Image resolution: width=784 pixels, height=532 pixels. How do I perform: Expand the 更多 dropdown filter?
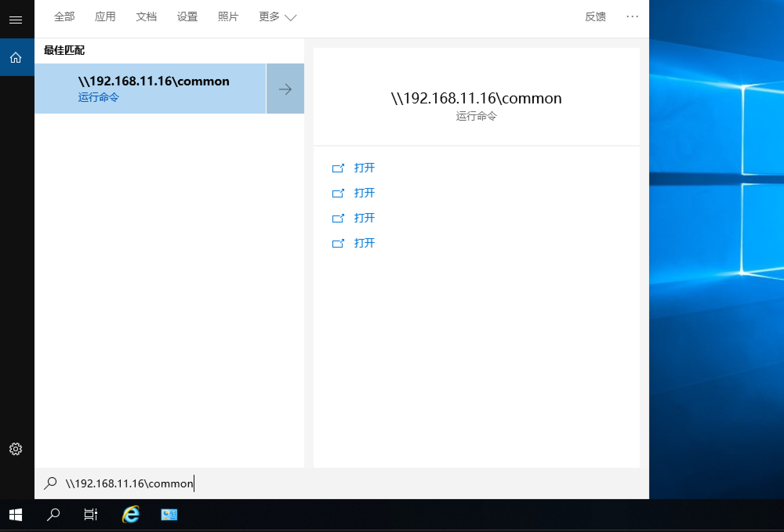pyautogui.click(x=277, y=17)
